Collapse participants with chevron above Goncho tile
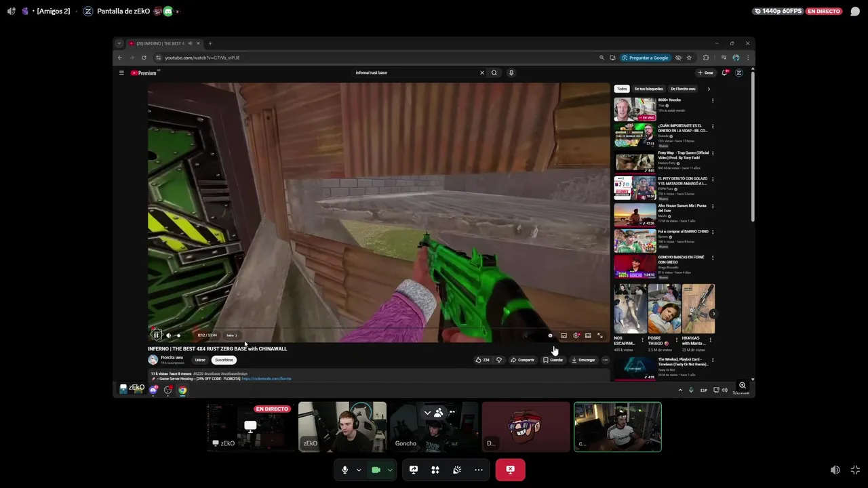 [x=427, y=412]
